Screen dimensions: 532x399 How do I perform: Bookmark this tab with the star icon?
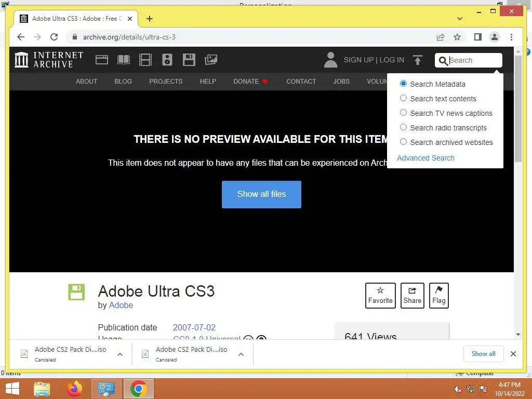pyautogui.click(x=457, y=37)
